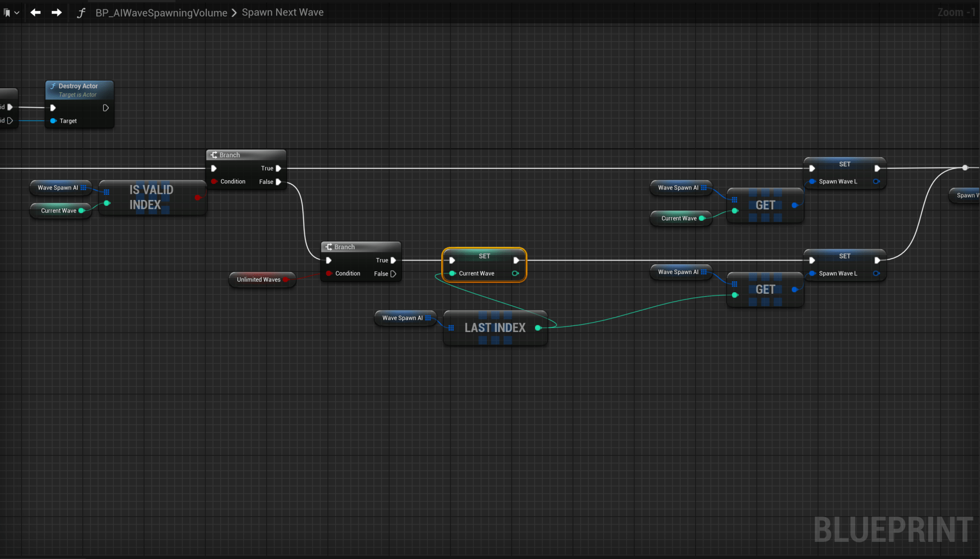Screen dimensions: 980x559
Task: Click the Spawn Next Wave breadcrumb
Action: click(282, 12)
